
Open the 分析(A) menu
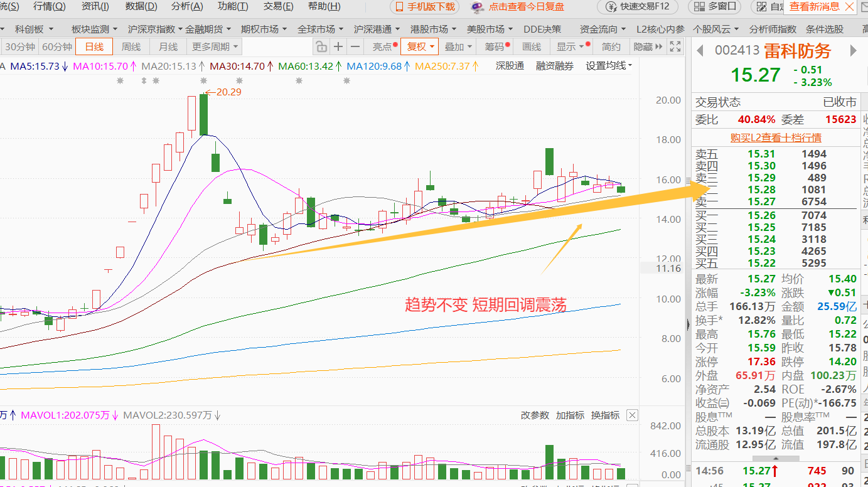[x=187, y=6]
